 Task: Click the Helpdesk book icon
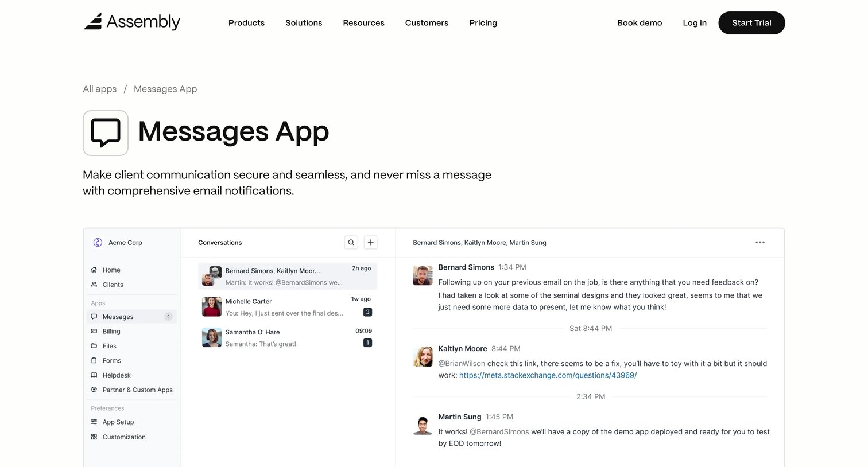pos(94,375)
